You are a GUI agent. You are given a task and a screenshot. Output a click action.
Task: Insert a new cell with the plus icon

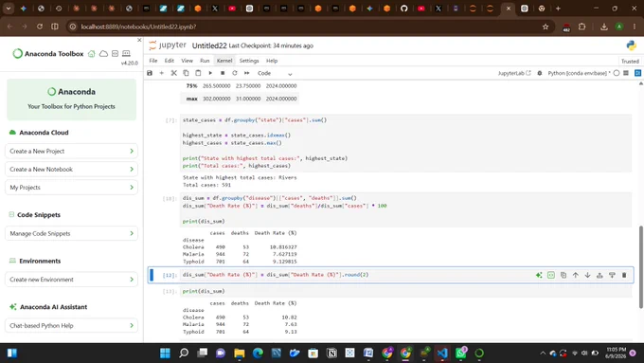click(161, 73)
